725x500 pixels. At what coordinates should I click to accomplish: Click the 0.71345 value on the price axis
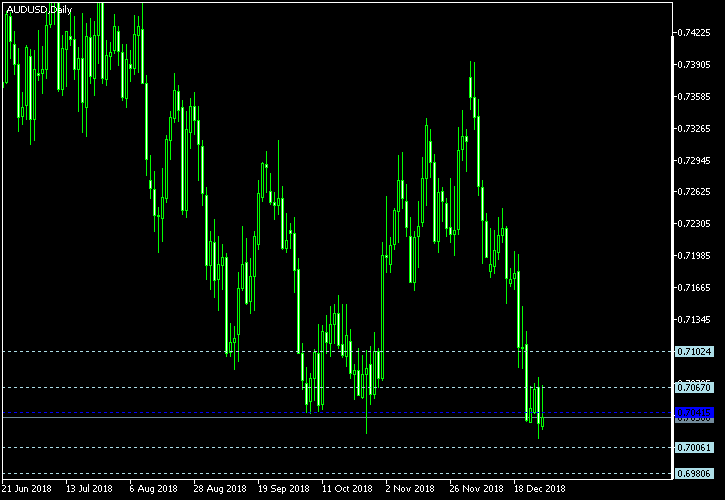pos(694,319)
